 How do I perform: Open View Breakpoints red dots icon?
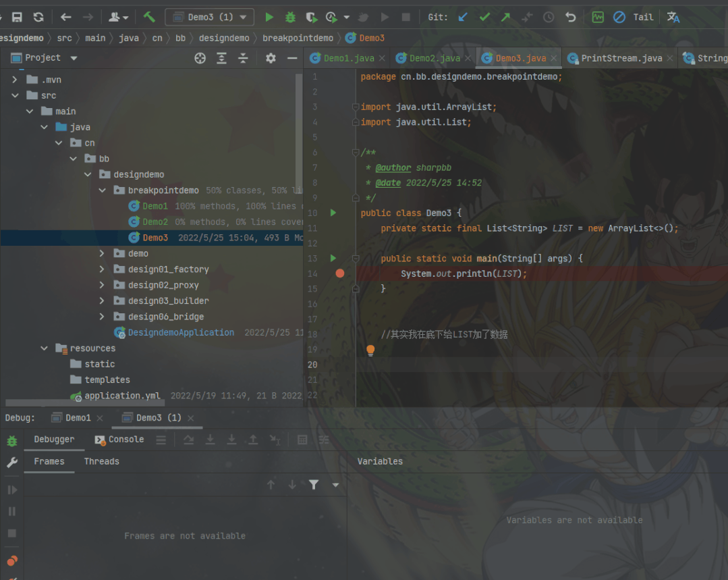[12, 561]
